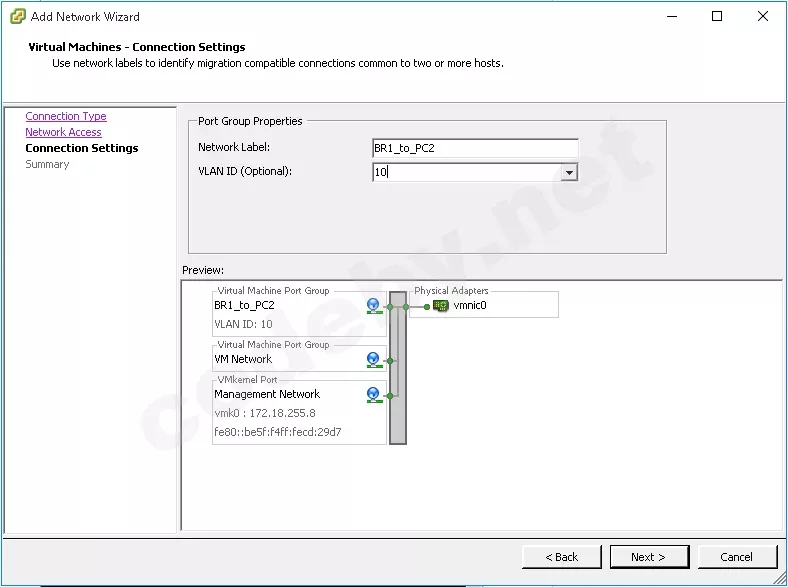The image size is (788, 587).
Task: Cancel the Add Network Wizard
Action: click(737, 557)
